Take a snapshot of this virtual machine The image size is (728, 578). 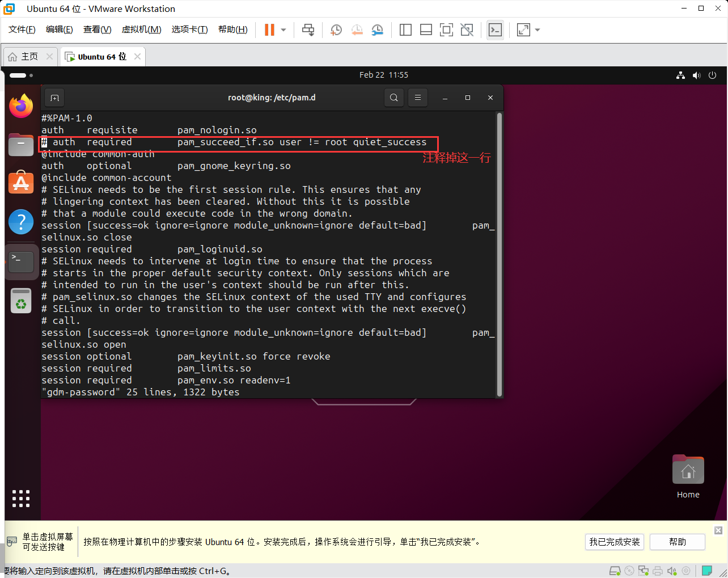[x=336, y=30]
